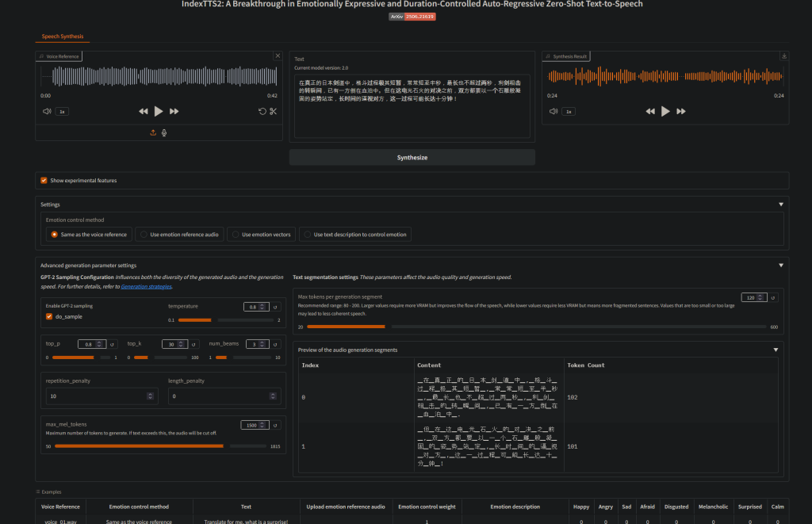Click the Synthesize button

pos(412,158)
